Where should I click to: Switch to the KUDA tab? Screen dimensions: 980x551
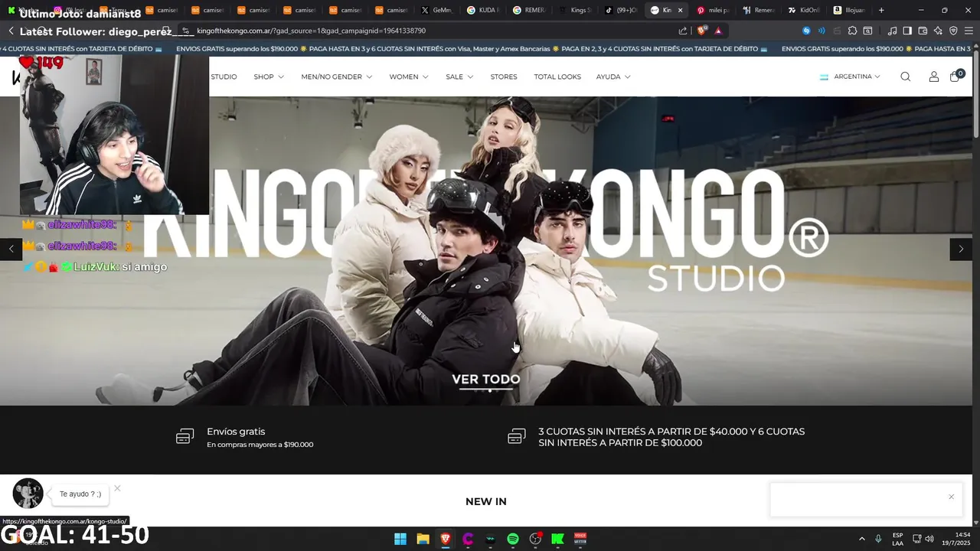[482, 10]
